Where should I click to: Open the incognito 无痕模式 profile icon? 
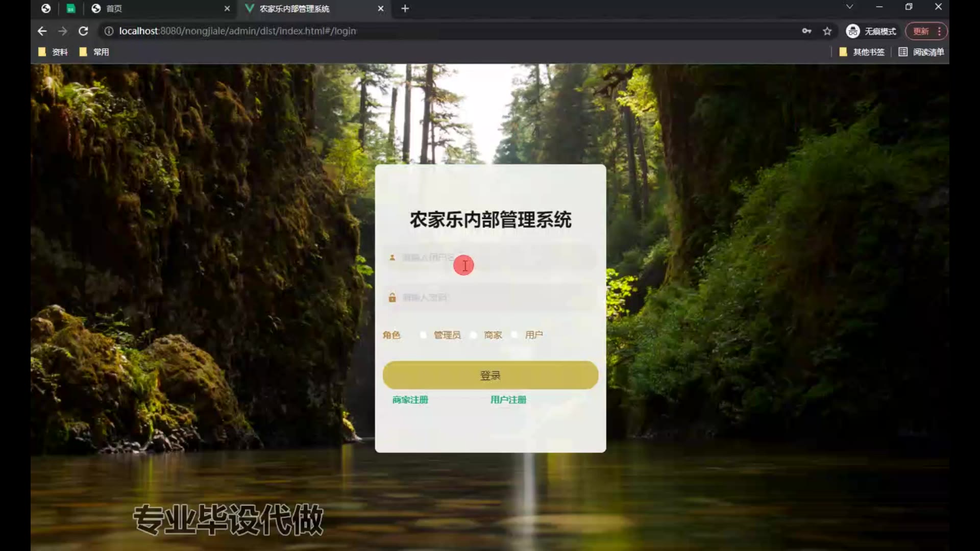[853, 31]
